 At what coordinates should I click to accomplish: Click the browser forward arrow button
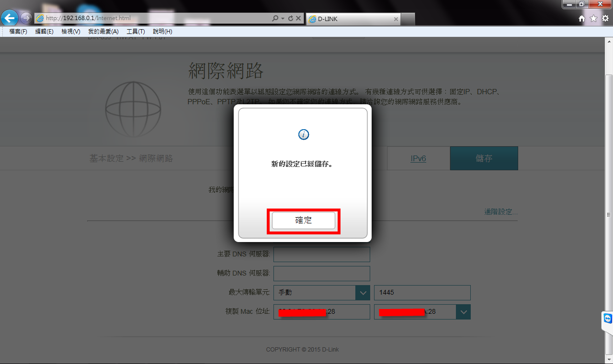click(26, 19)
